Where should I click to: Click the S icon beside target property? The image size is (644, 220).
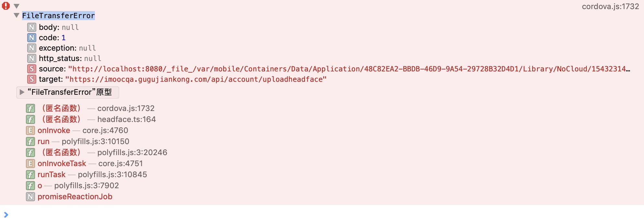31,79
